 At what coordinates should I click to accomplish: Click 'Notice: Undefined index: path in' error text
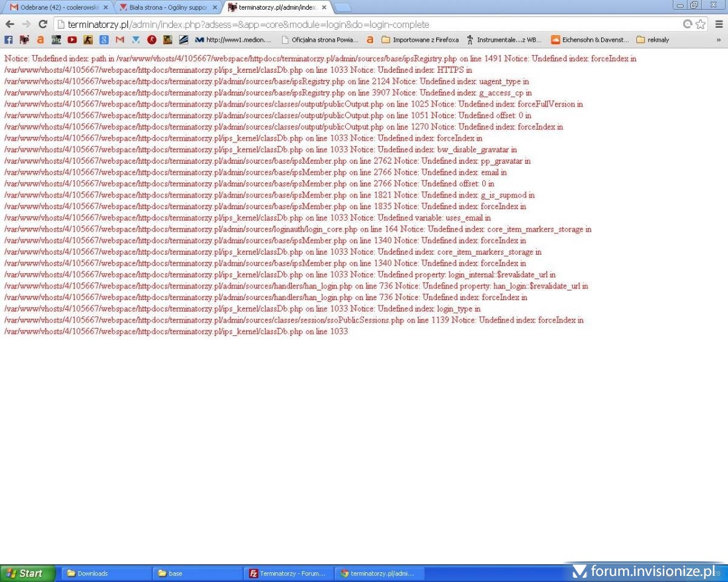pyautogui.click(x=59, y=59)
